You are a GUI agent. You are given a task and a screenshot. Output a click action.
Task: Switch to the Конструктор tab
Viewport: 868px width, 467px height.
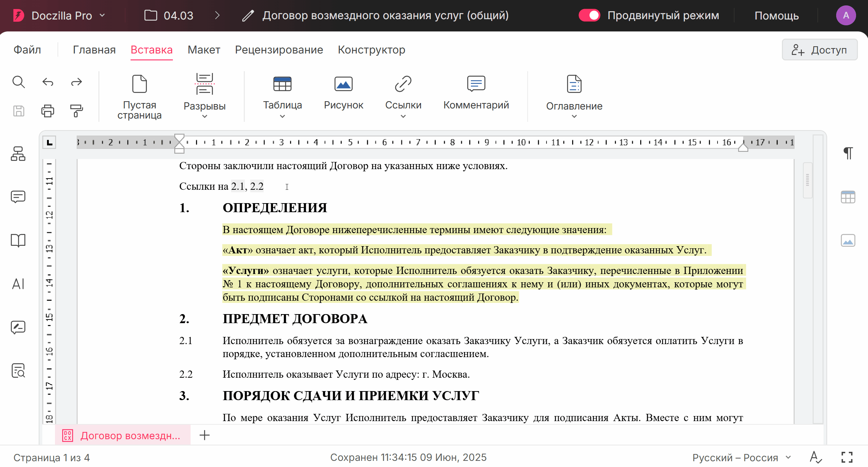tap(371, 50)
